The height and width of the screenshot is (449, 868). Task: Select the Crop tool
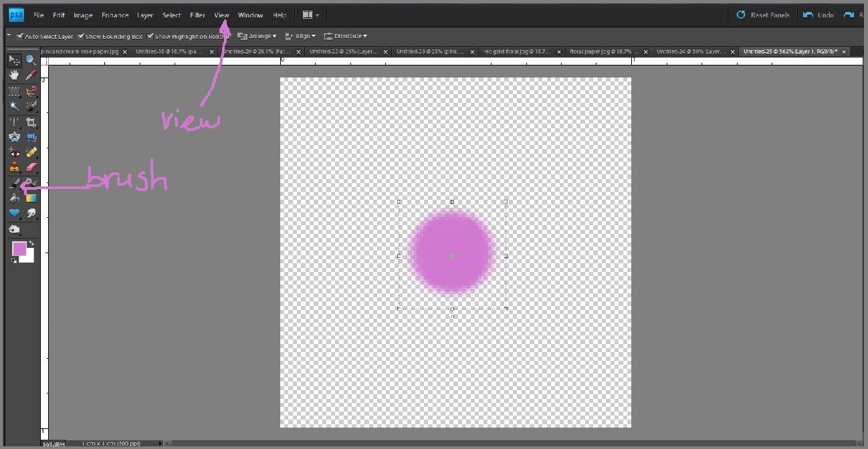(31, 122)
